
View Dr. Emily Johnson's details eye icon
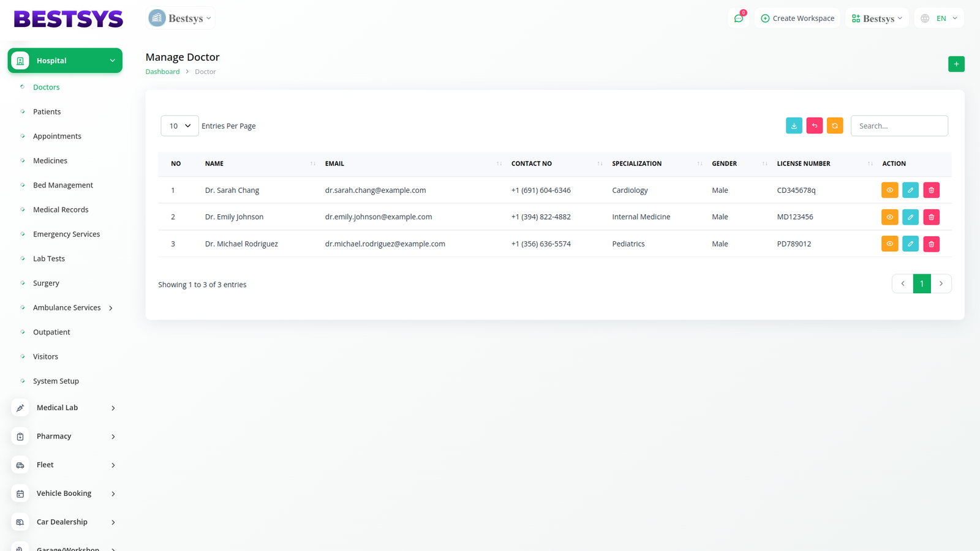pos(889,217)
